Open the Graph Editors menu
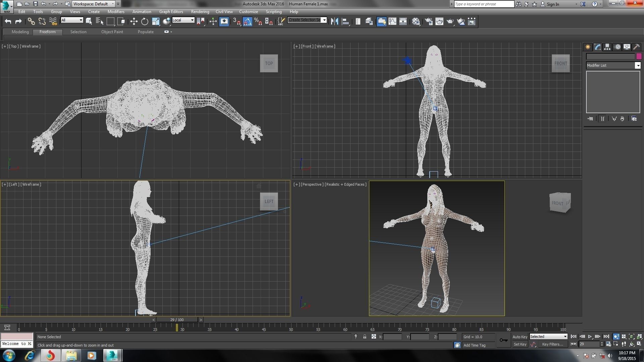 pos(171,11)
